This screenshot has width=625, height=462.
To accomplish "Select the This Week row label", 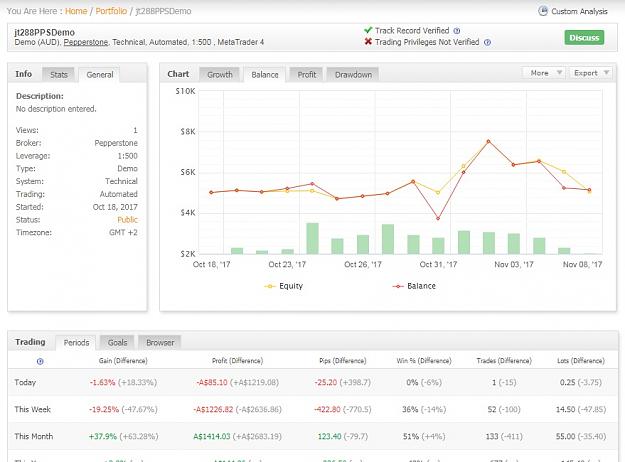I will click(x=32, y=409).
